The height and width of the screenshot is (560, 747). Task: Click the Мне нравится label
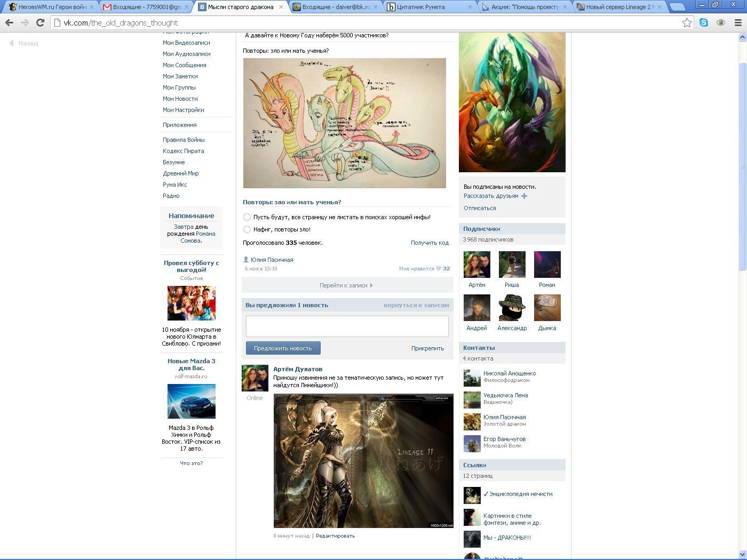coord(416,269)
